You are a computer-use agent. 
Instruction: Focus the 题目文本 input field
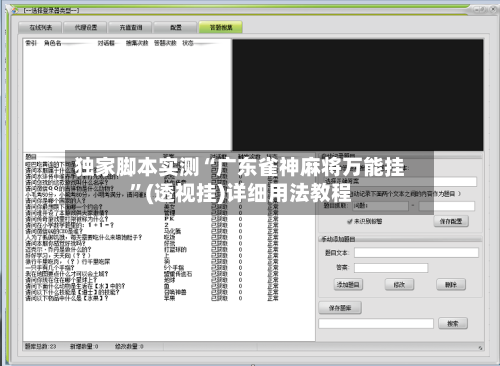click(x=416, y=253)
